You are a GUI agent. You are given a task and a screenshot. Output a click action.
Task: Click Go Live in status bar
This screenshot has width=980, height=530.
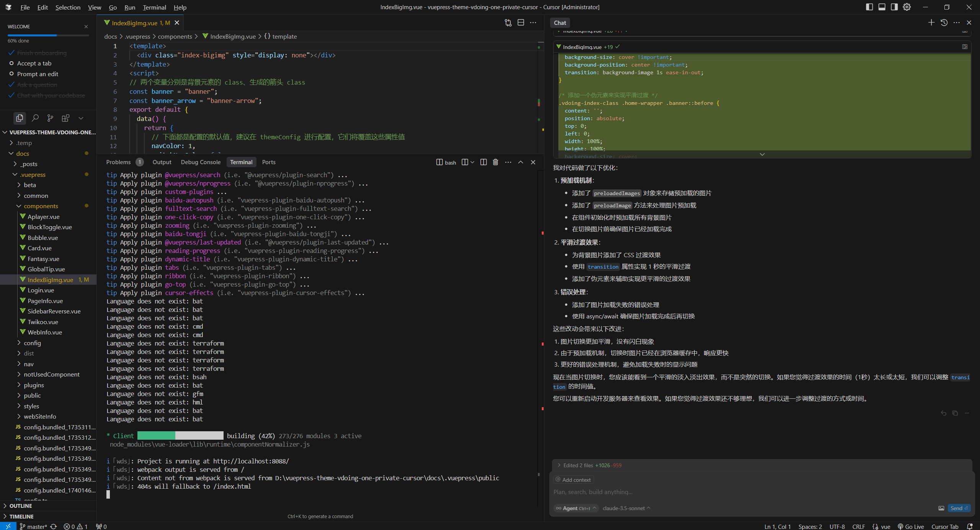911,527
